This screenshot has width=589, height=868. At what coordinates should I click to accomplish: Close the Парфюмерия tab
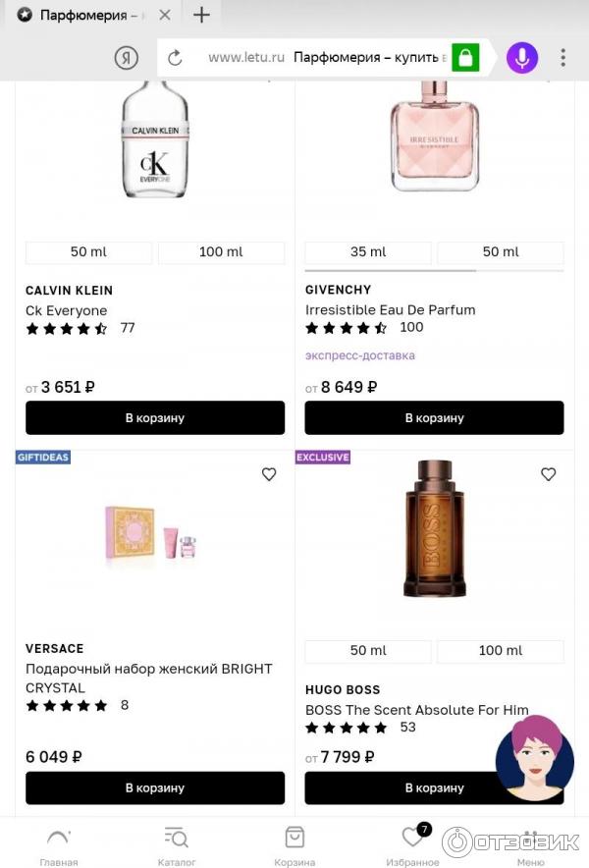(164, 15)
